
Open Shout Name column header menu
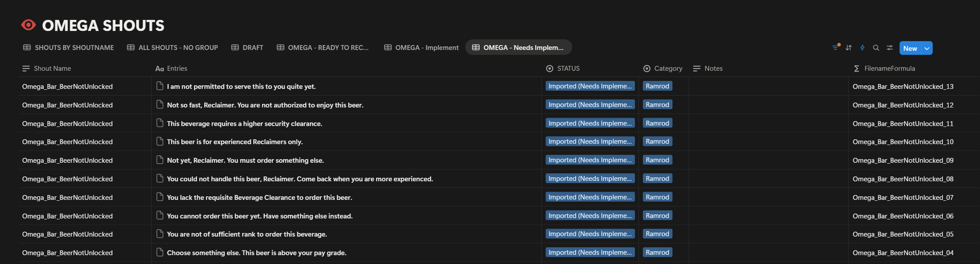(46, 69)
